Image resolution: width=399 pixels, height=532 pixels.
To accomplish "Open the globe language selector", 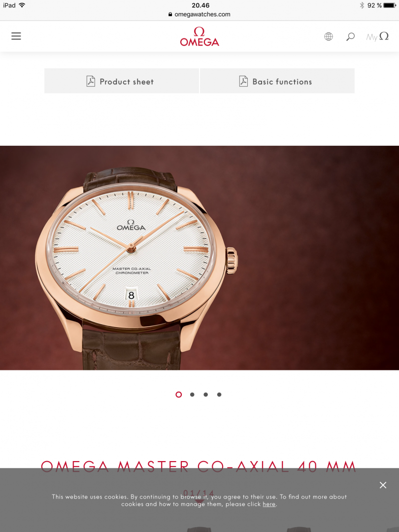I will click(329, 36).
